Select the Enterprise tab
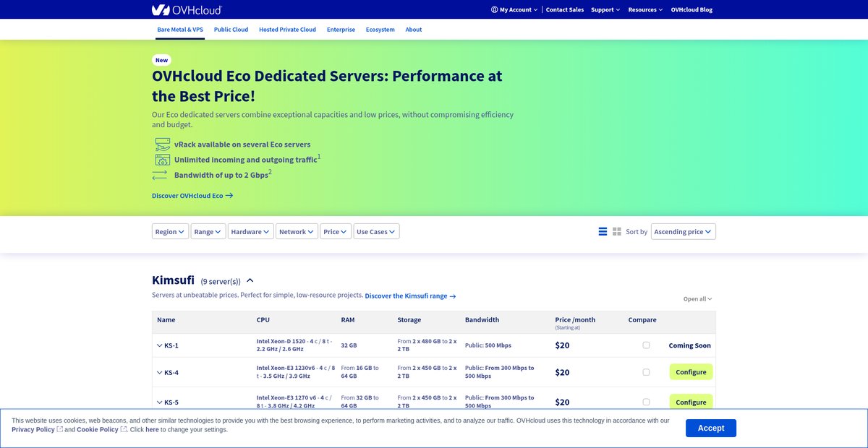Viewport: 868px width, 448px height. point(341,30)
